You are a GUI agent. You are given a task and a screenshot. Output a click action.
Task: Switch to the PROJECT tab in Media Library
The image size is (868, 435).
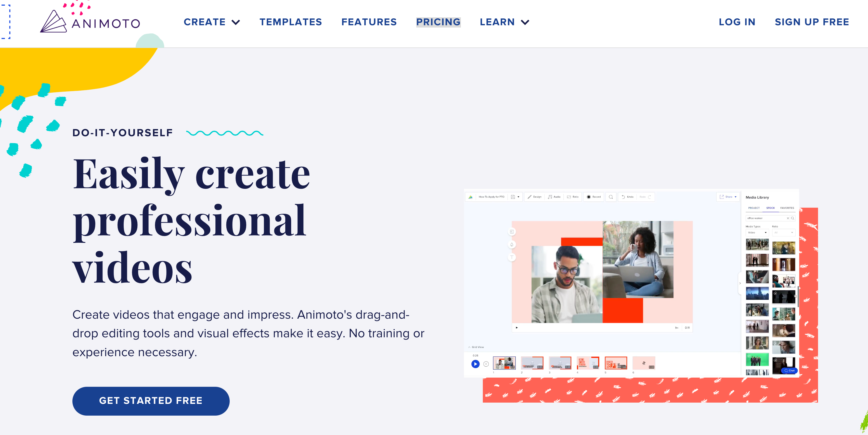coord(754,208)
